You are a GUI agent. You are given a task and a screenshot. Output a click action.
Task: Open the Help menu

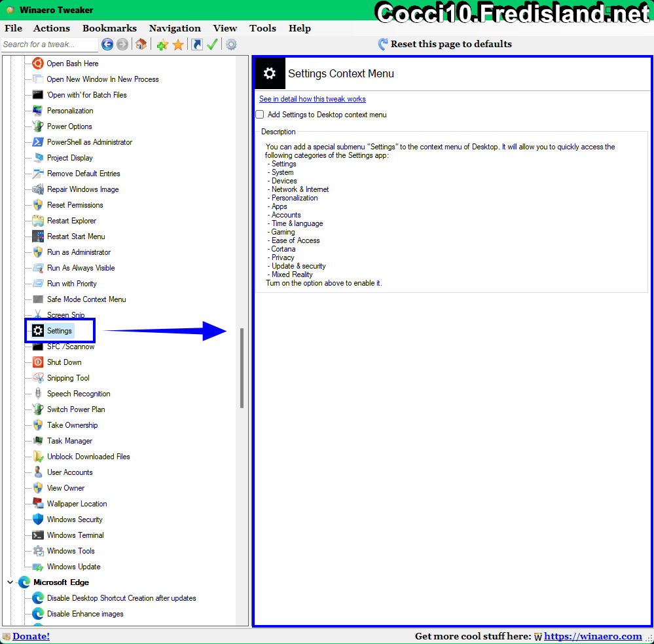(x=299, y=28)
